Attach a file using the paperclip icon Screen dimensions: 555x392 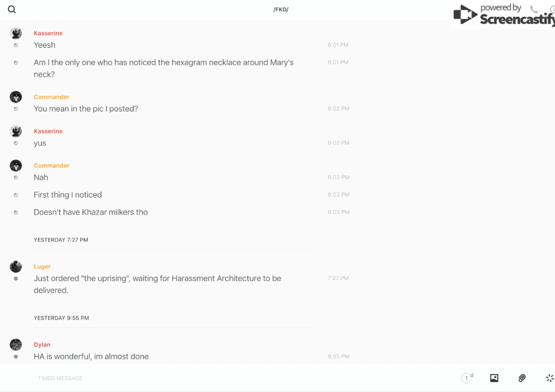click(x=522, y=378)
